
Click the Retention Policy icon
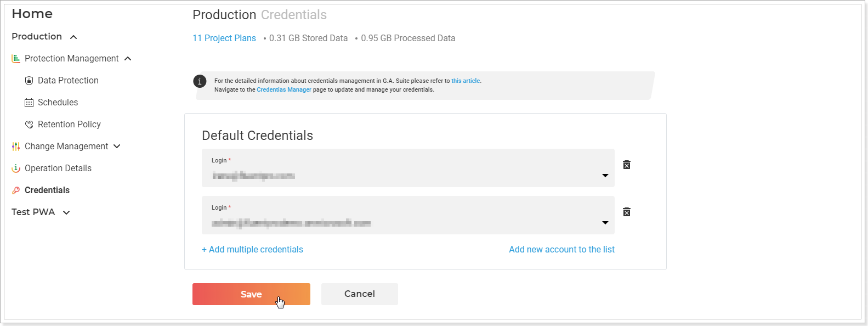coord(29,125)
